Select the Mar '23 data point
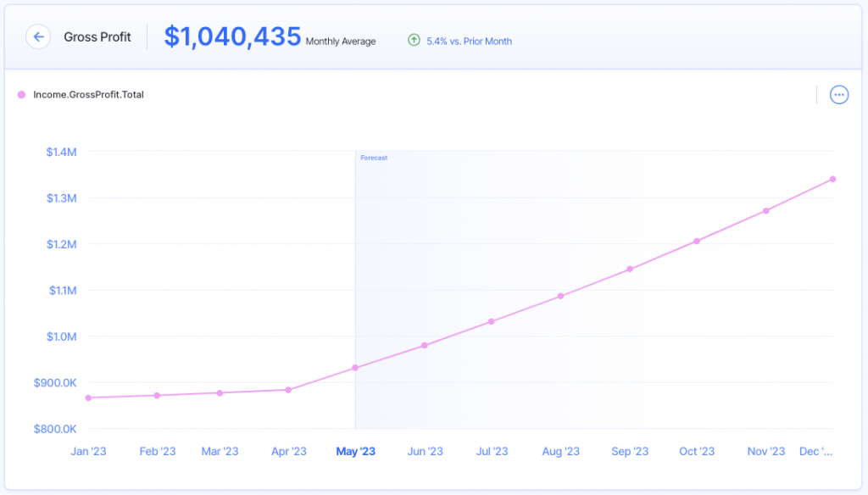 point(220,393)
